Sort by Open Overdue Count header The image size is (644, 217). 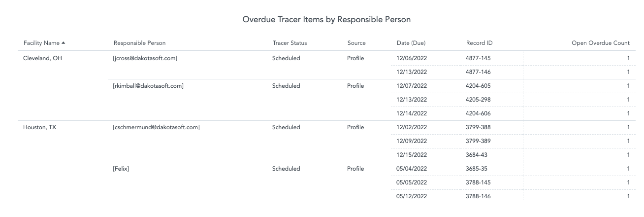tap(600, 43)
